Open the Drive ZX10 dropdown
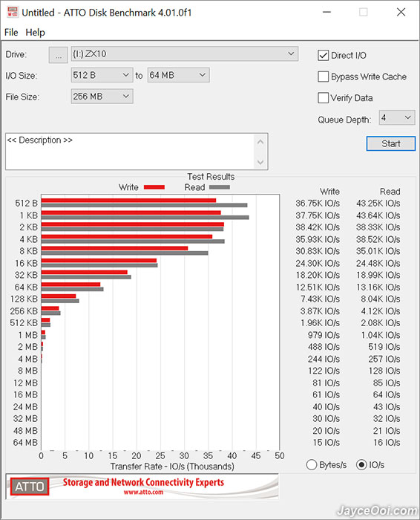Screen dimensions: 420x520 [185, 54]
